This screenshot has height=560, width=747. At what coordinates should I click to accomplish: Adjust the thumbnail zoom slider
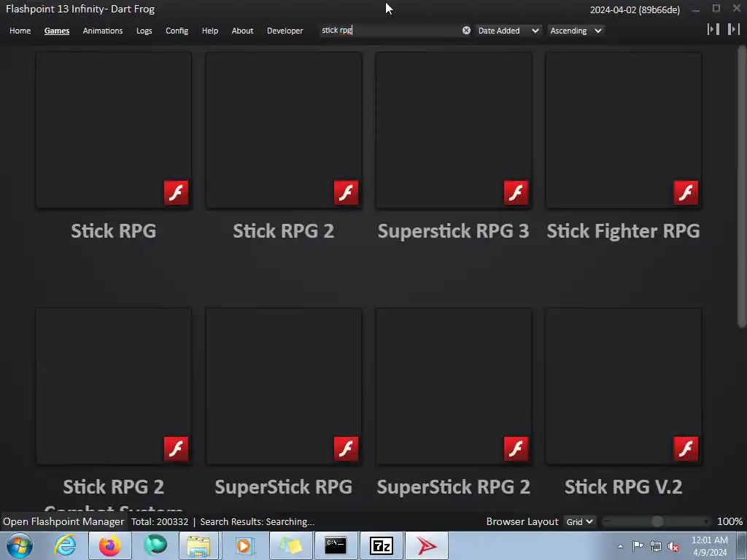point(657,522)
